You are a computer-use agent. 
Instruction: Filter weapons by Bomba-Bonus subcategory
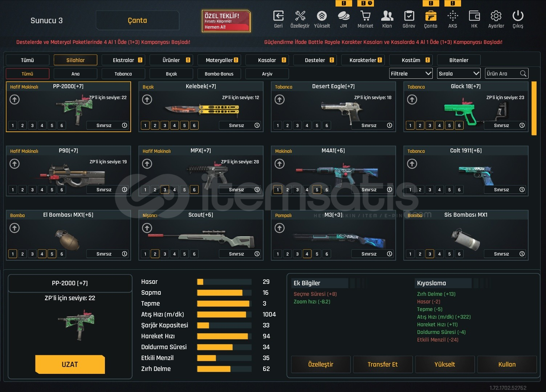pyautogui.click(x=219, y=74)
